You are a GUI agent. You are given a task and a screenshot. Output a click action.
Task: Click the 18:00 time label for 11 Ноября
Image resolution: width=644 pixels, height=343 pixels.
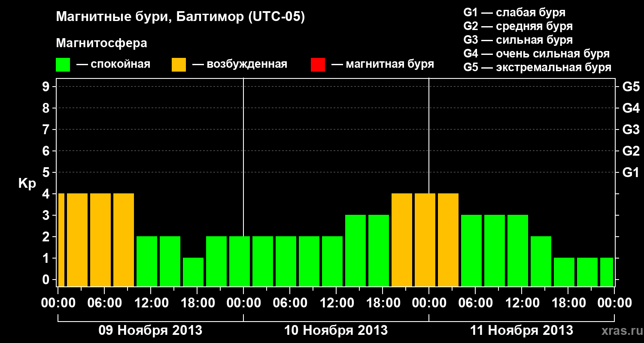point(568,303)
